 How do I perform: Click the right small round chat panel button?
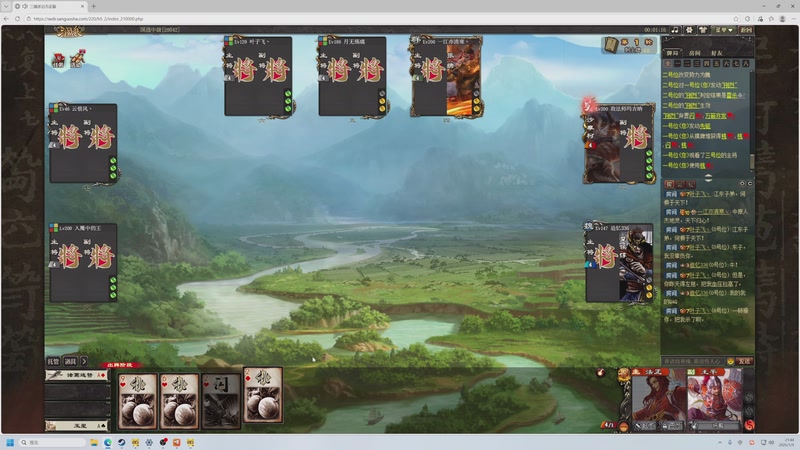coord(749,183)
